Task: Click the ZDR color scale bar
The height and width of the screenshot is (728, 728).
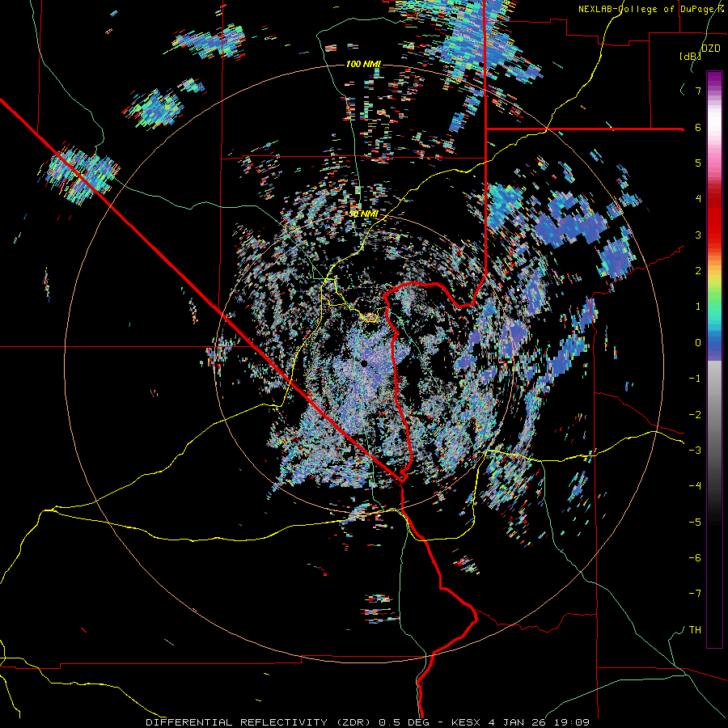Action: [714, 359]
